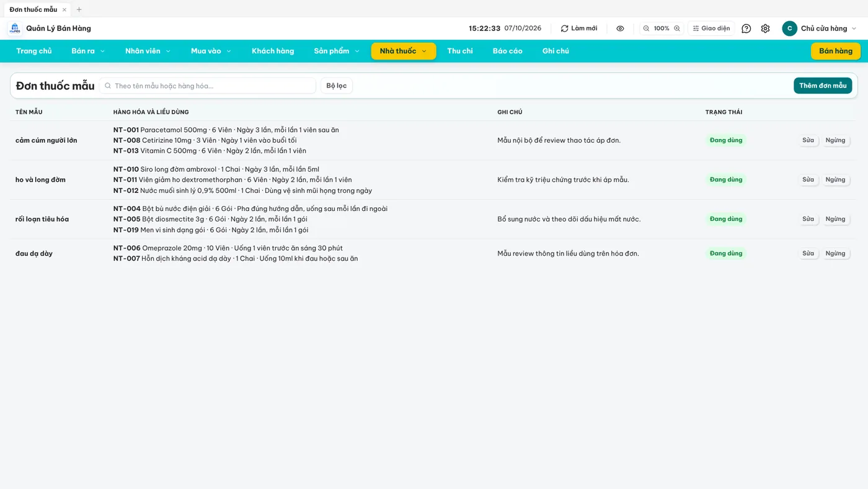
Task: Click the Giao diện layout button
Action: (711, 29)
